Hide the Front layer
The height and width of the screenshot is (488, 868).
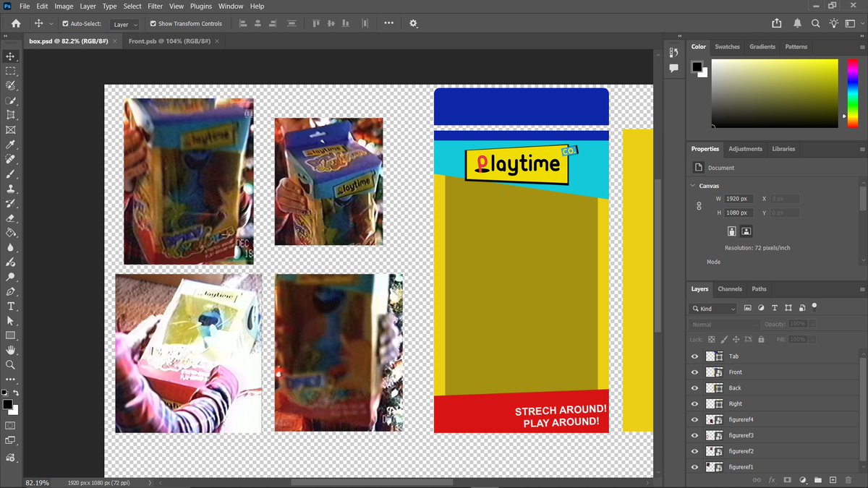point(694,372)
